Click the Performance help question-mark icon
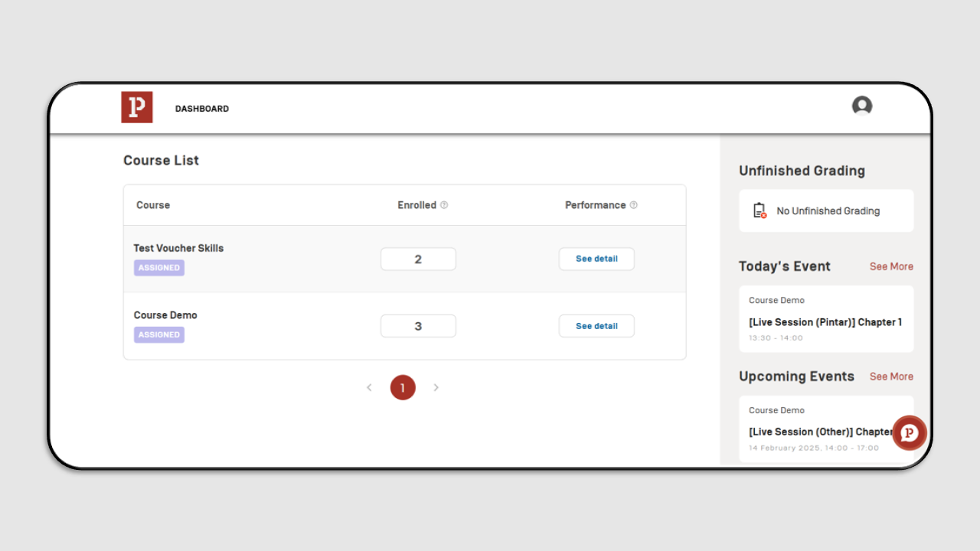Viewport: 980px width, 551px height. coord(633,205)
